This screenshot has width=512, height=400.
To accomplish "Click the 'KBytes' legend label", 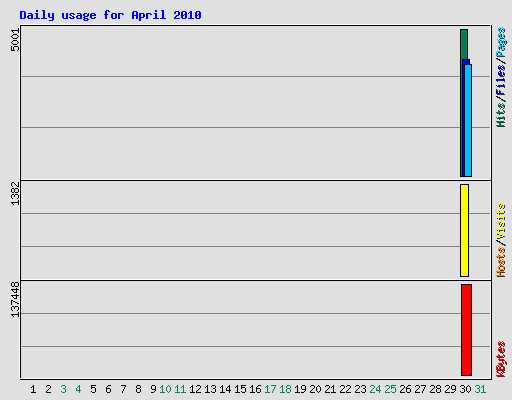I will click(501, 359).
